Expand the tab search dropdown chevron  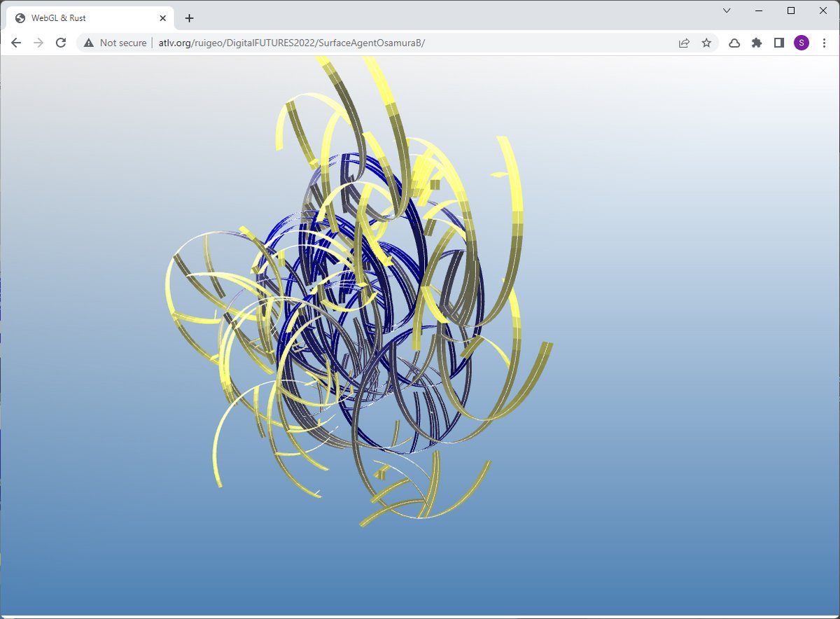coord(727,11)
